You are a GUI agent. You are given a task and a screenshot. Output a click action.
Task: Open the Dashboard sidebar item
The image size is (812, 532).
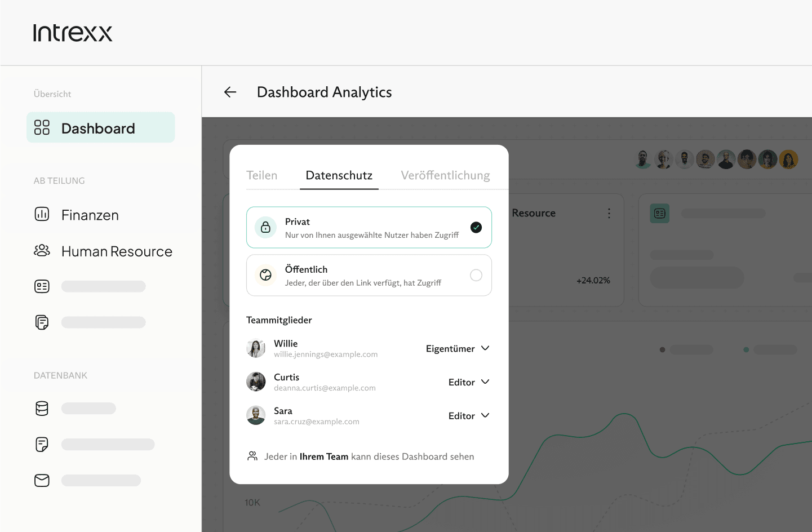coord(100,128)
